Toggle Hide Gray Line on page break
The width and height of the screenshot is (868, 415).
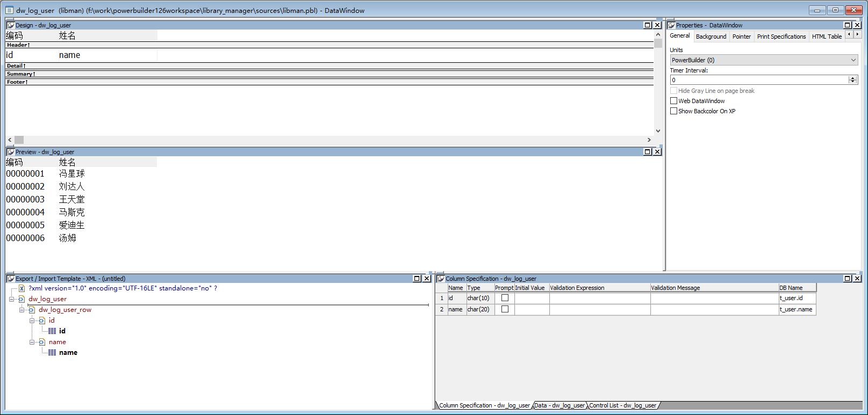[x=673, y=91]
